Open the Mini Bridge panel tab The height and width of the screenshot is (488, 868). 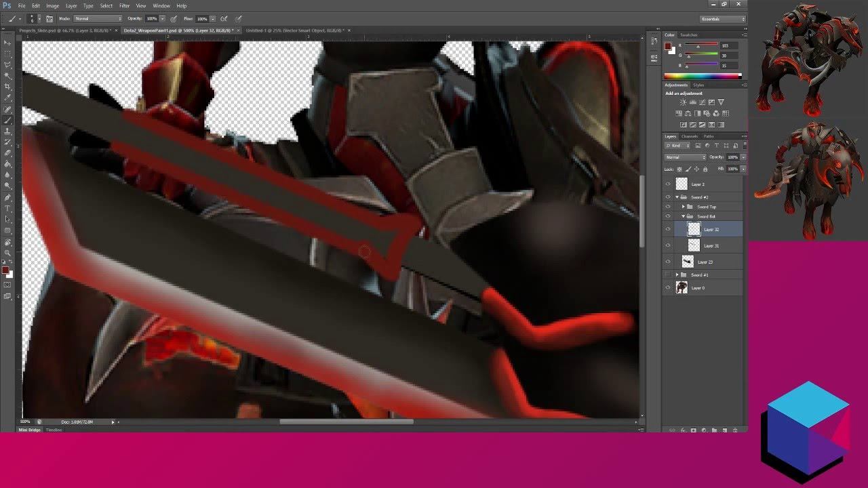[29, 430]
